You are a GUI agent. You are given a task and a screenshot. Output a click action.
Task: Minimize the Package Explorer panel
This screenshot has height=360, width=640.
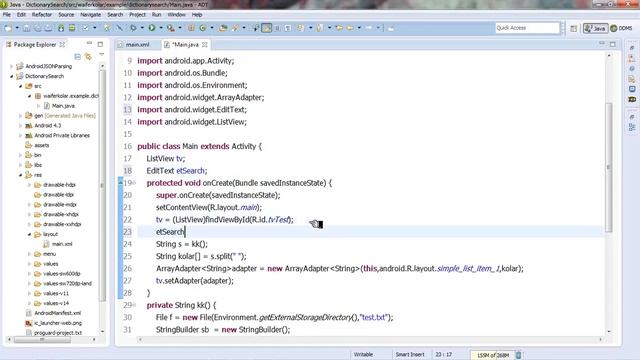point(89,43)
